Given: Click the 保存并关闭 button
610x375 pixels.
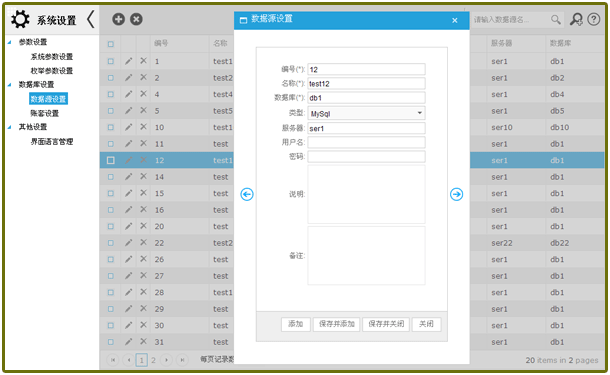Looking at the screenshot, I should tap(386, 324).
